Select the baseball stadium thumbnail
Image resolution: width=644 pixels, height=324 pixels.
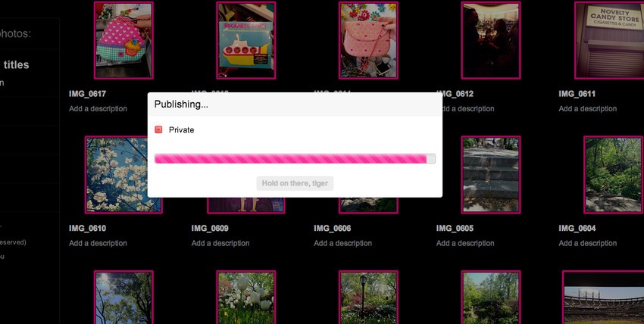click(603, 298)
